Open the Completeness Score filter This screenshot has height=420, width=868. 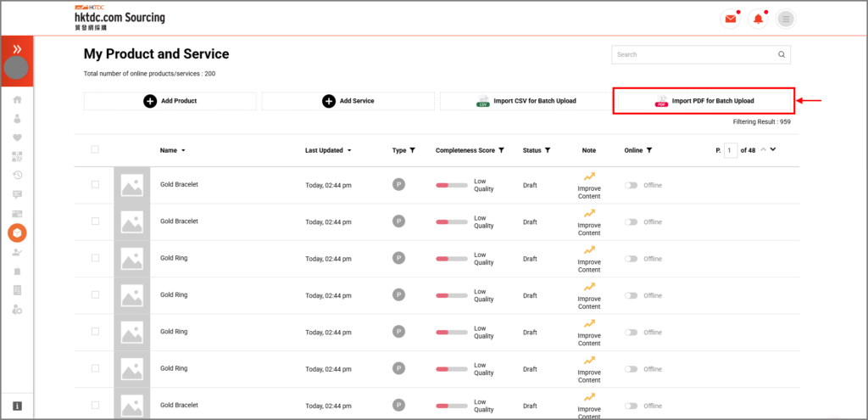pos(502,150)
